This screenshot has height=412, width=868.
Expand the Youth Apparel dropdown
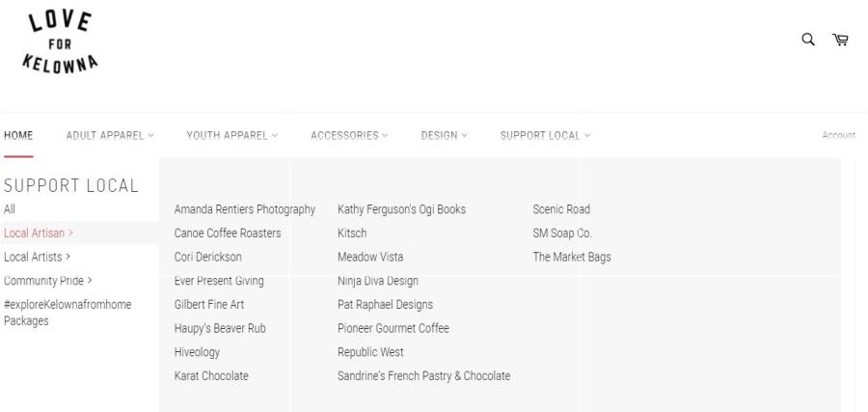(x=231, y=135)
